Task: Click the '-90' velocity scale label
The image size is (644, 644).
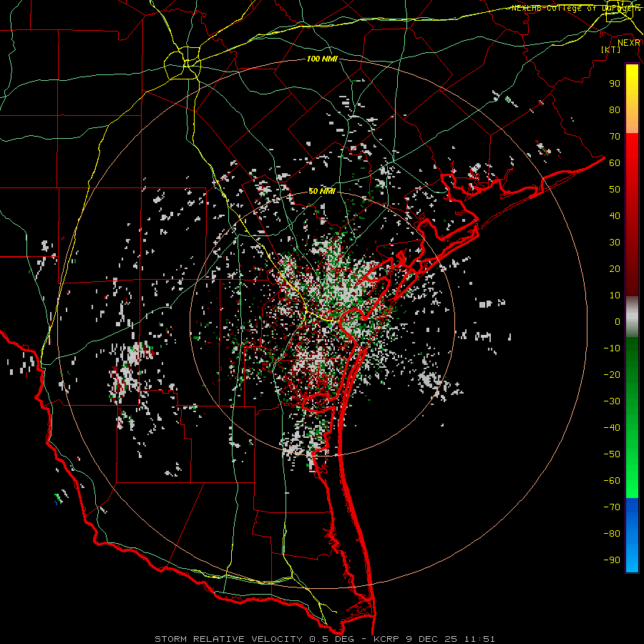Action: (612, 560)
